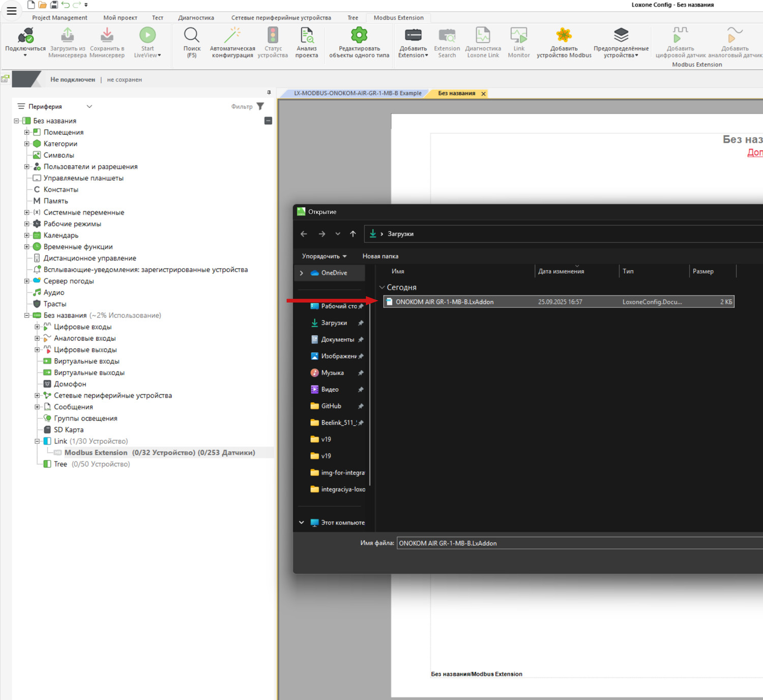Click Добавить устройство Modbus icon

[564, 36]
